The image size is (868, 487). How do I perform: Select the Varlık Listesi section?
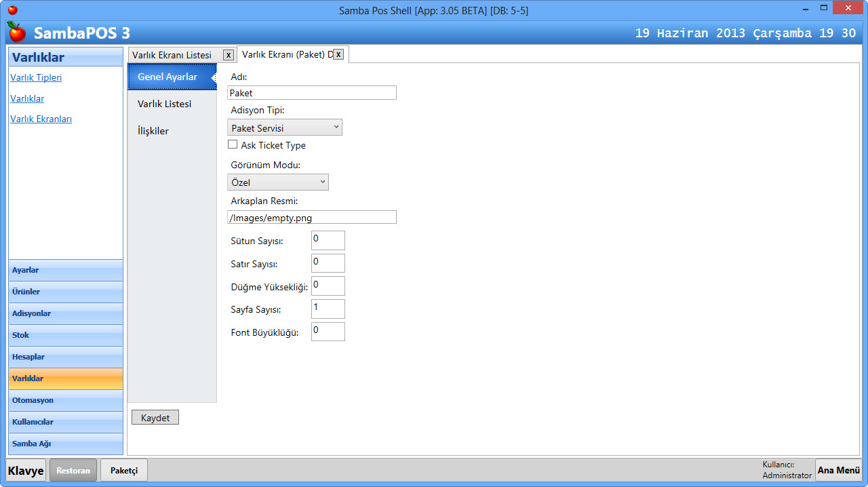point(165,104)
